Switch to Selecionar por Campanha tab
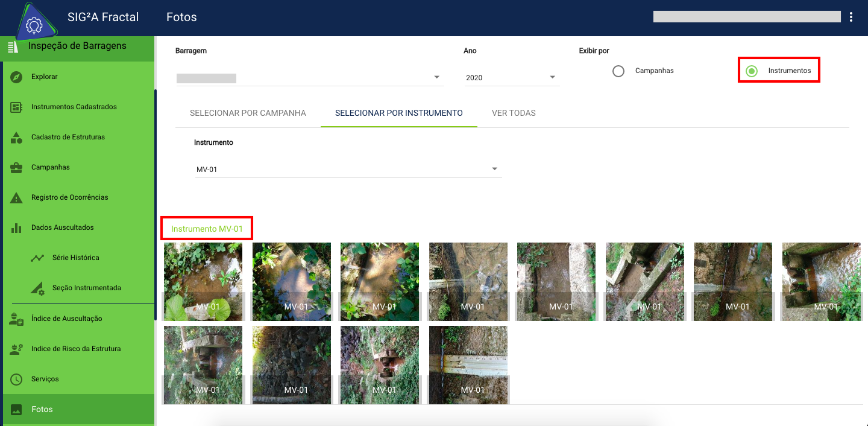 tap(248, 113)
